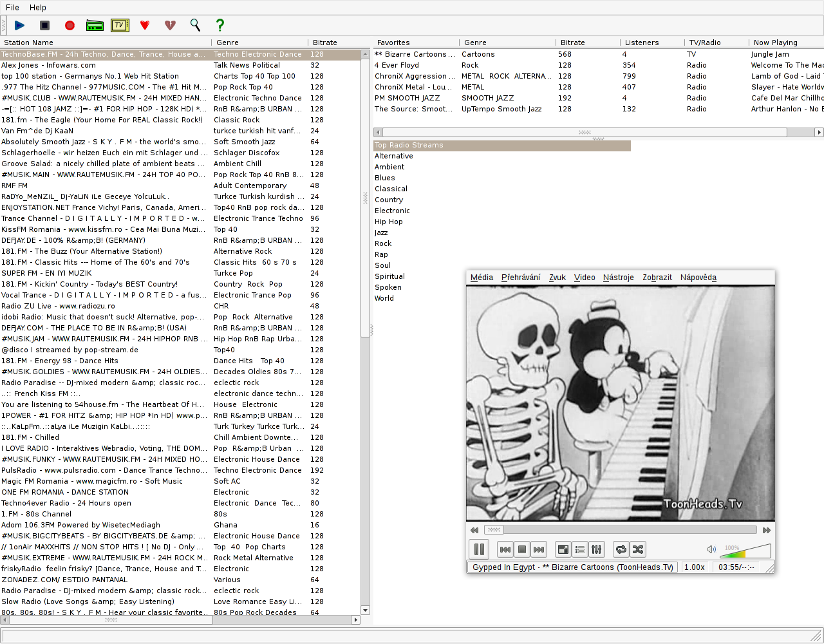This screenshot has height=644, width=824.
Task: Select favorite '** Bizarre Cartoons' row
Action: (599, 55)
